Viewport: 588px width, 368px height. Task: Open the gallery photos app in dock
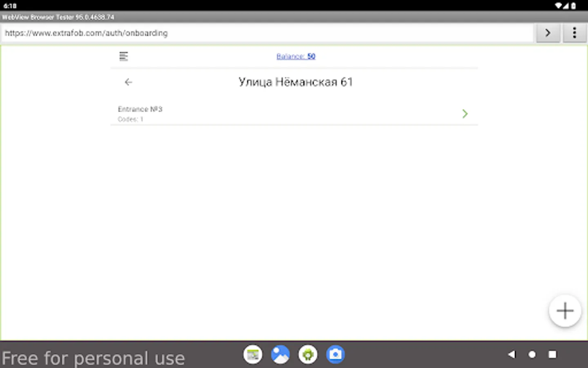[281, 355]
